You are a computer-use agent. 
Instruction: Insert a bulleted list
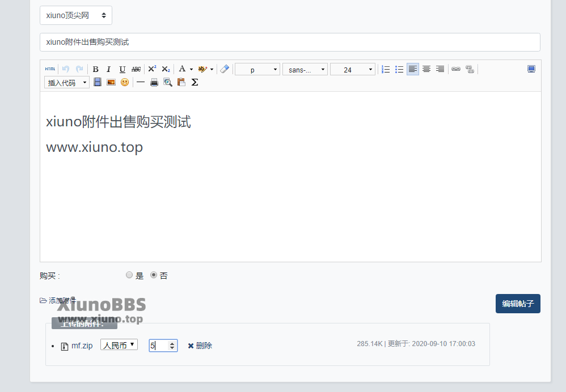399,69
